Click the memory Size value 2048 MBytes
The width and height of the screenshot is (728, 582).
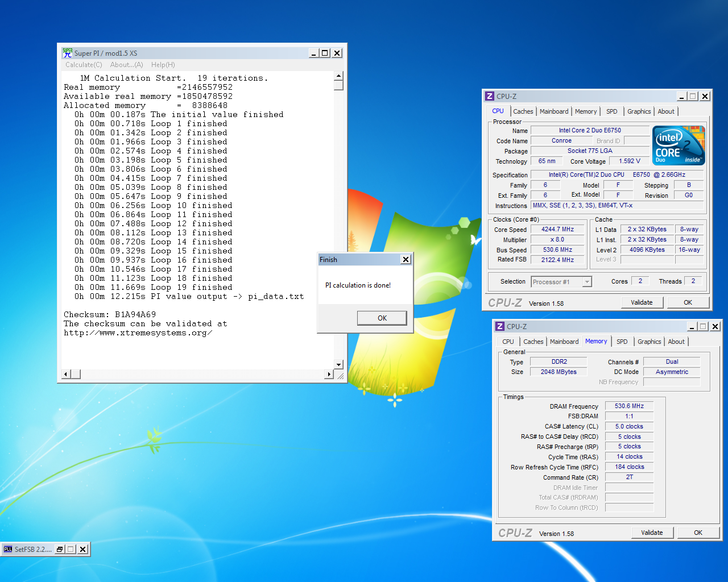pos(559,372)
